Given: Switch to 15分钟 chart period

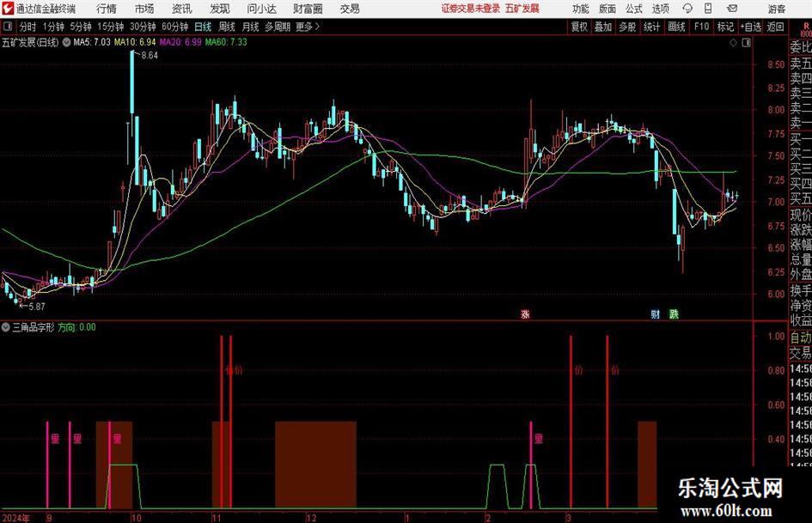Looking at the screenshot, I should [x=110, y=27].
